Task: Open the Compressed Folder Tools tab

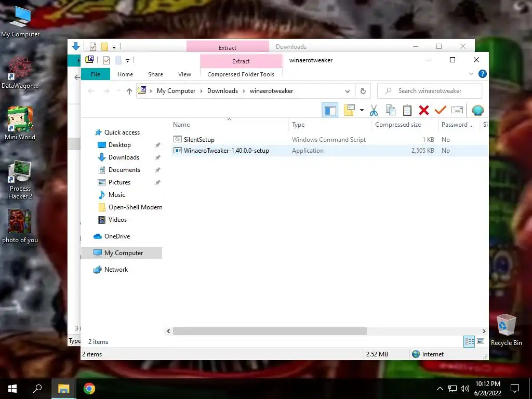Action: (241, 74)
